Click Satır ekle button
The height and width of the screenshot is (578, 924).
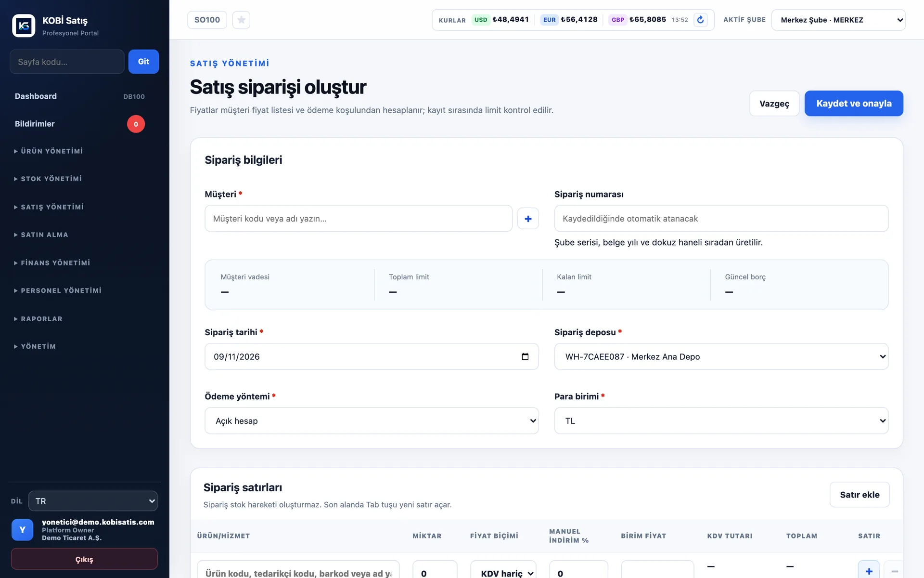point(860,495)
